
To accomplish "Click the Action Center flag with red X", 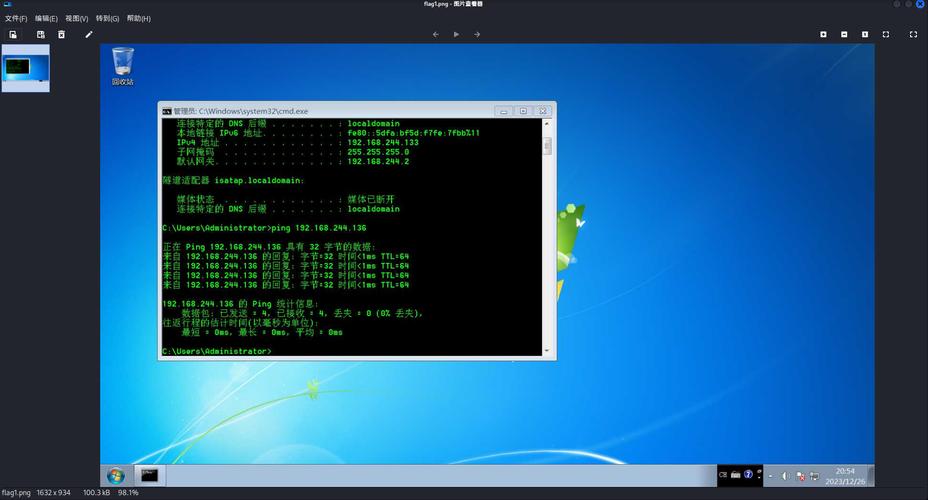I will click(800, 476).
